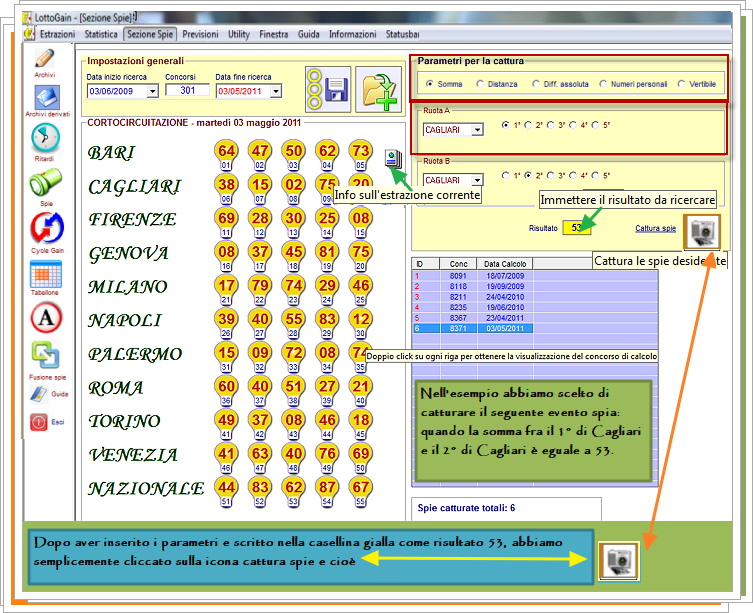Open the Data fine ricerca dropdown

click(x=276, y=91)
